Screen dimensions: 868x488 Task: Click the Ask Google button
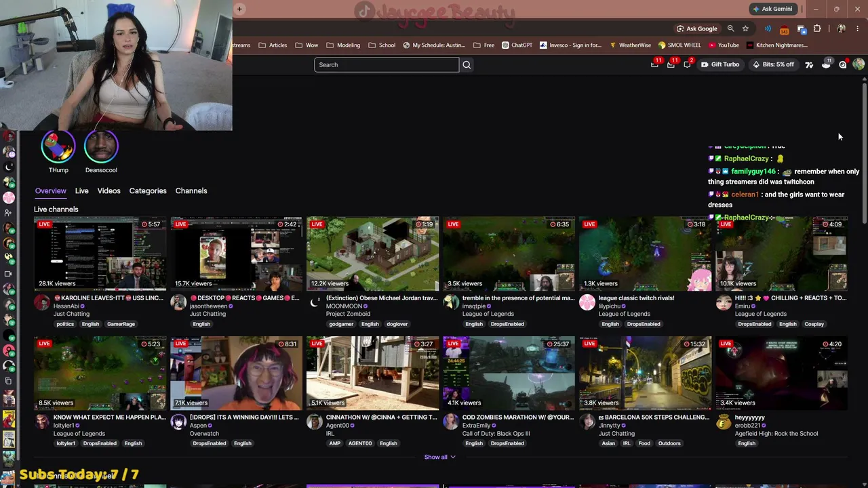696,28
